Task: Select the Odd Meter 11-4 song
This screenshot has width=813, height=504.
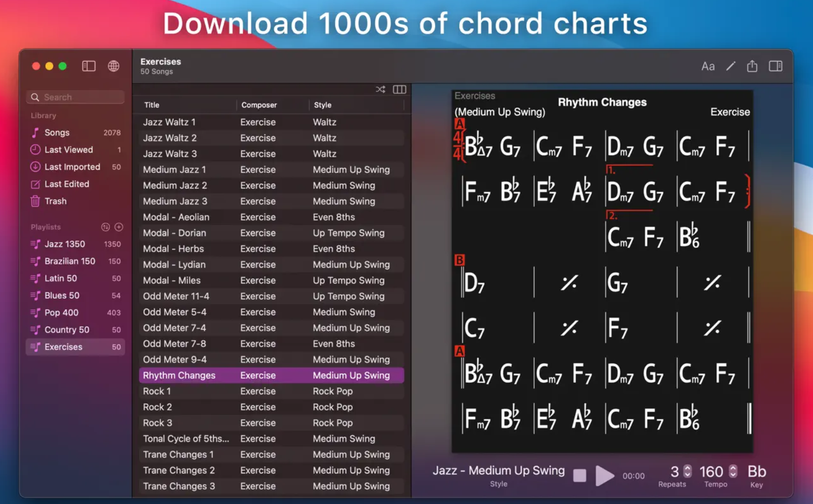Action: (271, 296)
